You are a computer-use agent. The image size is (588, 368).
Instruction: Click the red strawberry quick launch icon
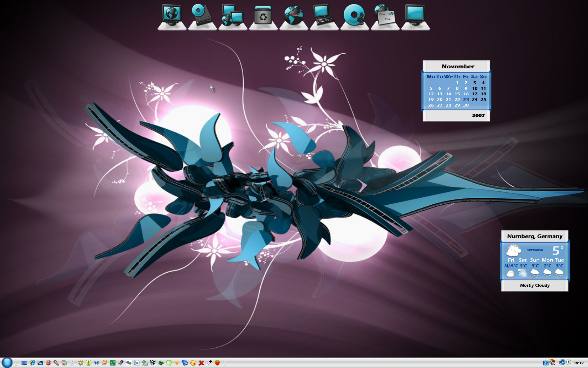tap(217, 363)
